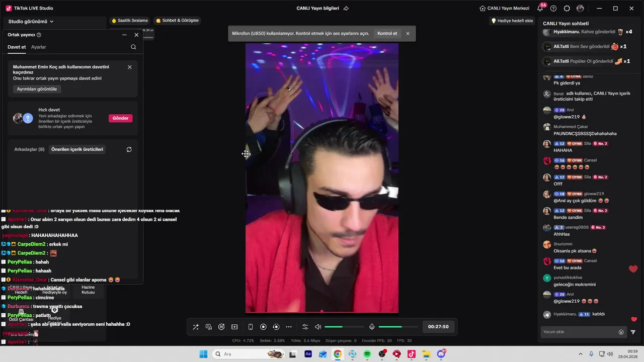
Task: Click the taskbar Ara search box
Action: (x=249, y=354)
